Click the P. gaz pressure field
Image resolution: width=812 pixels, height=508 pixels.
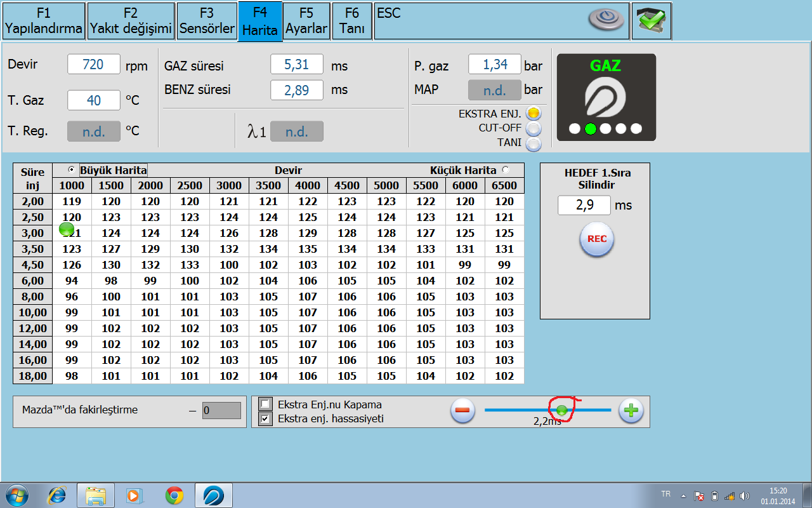coord(495,65)
